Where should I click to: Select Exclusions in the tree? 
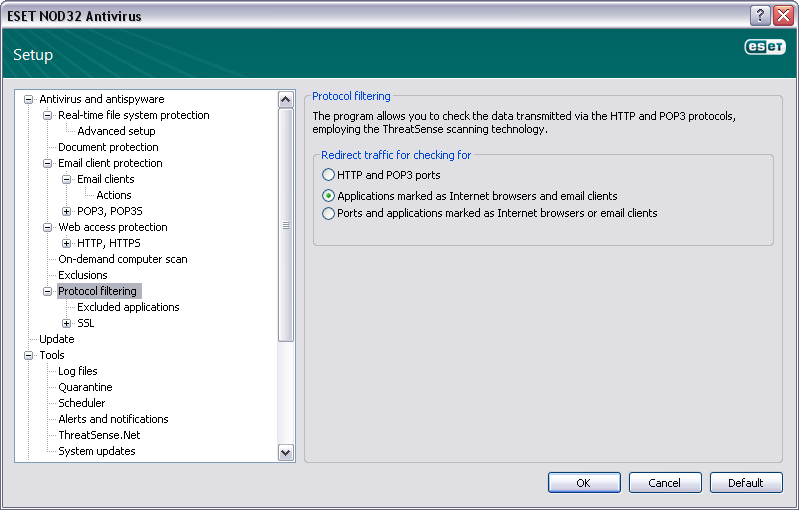(83, 275)
